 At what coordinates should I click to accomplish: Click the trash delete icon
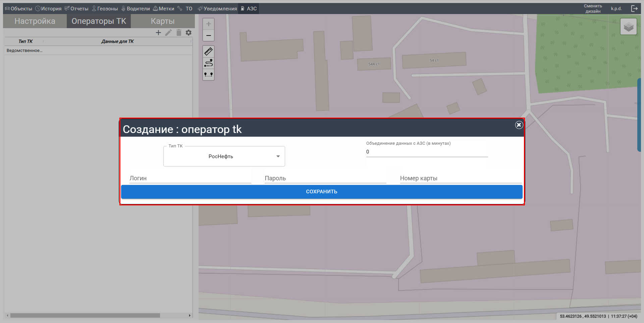click(x=179, y=33)
